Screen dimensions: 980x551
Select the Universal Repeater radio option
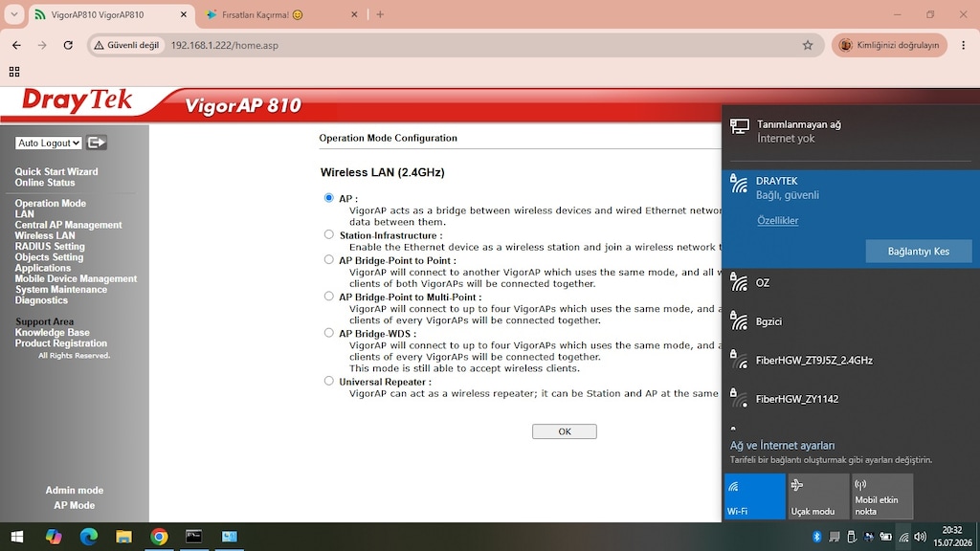coord(329,381)
